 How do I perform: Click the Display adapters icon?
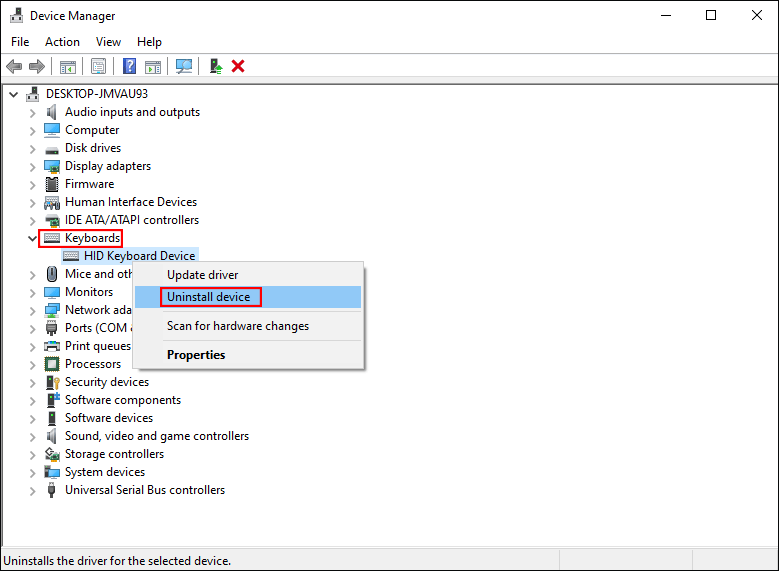coord(52,166)
